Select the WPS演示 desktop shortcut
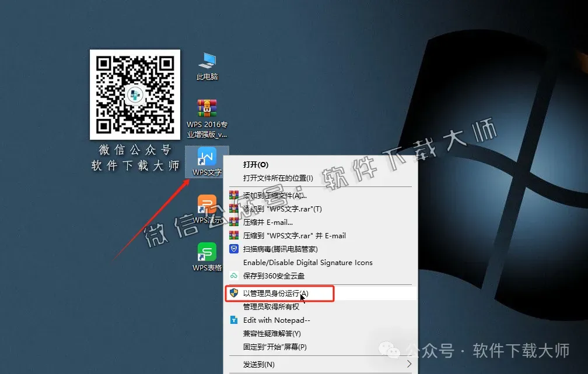The height and width of the screenshot is (374, 588). click(x=207, y=210)
